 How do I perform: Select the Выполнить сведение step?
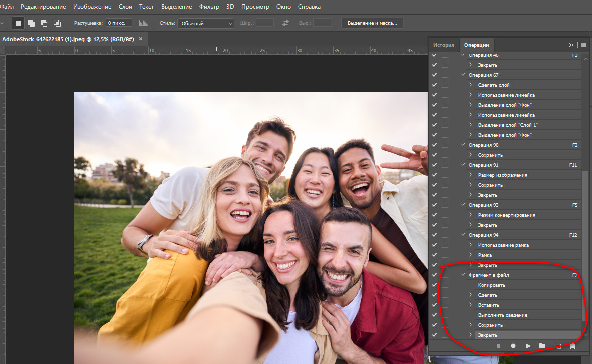[x=502, y=315]
